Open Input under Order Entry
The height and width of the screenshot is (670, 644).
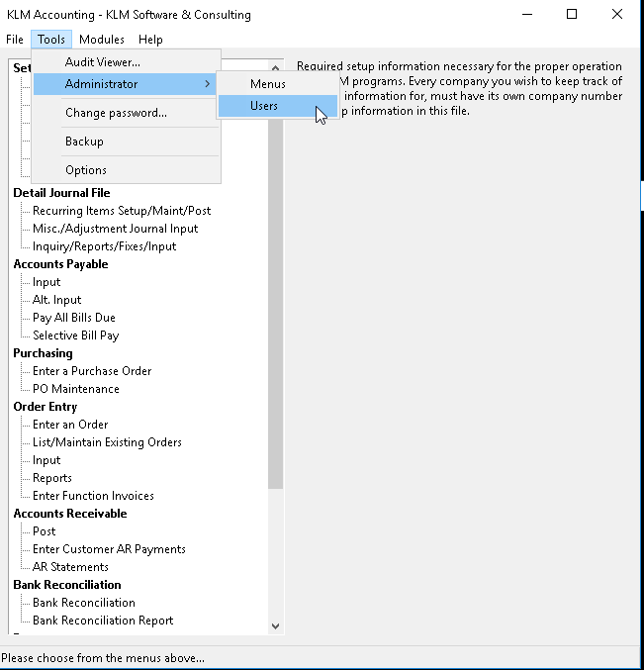click(x=46, y=460)
